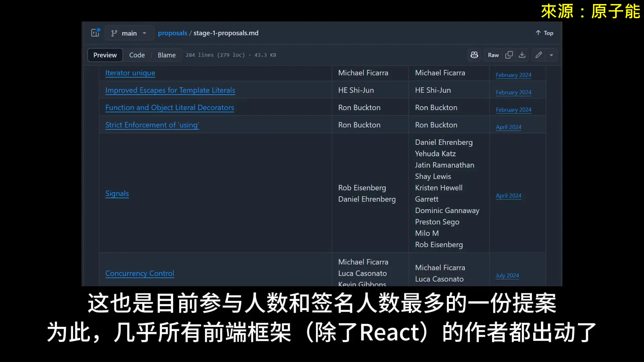Switch to the Code tab

pos(137,55)
